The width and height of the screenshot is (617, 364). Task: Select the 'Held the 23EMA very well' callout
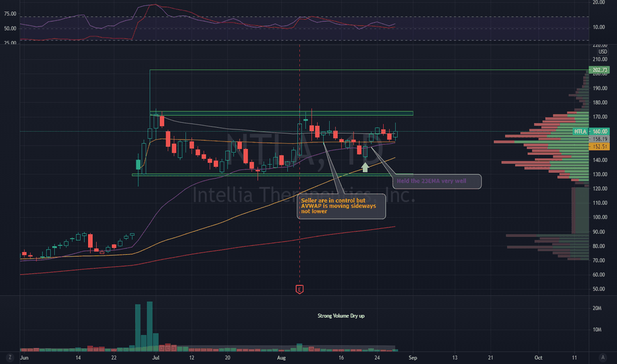tap(437, 181)
